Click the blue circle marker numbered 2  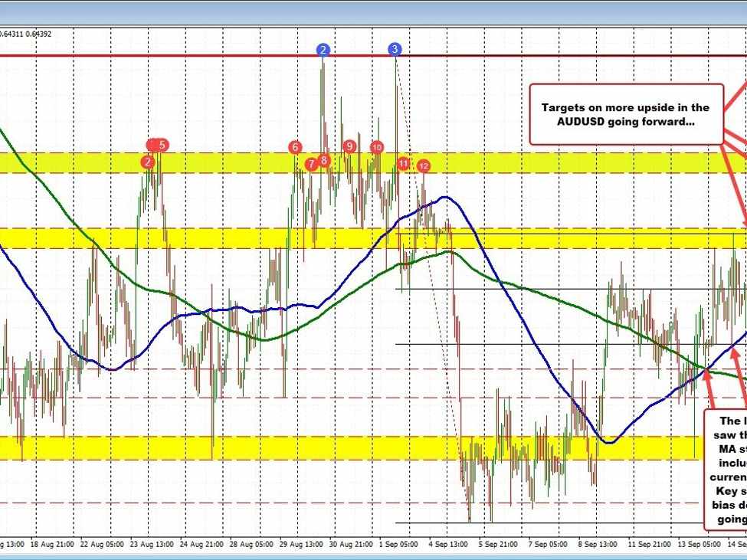[324, 50]
